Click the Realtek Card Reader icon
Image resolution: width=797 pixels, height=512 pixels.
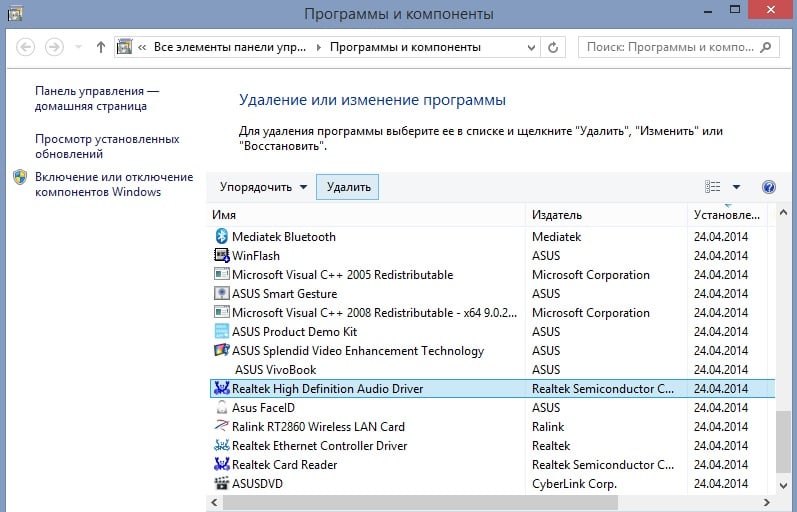222,464
